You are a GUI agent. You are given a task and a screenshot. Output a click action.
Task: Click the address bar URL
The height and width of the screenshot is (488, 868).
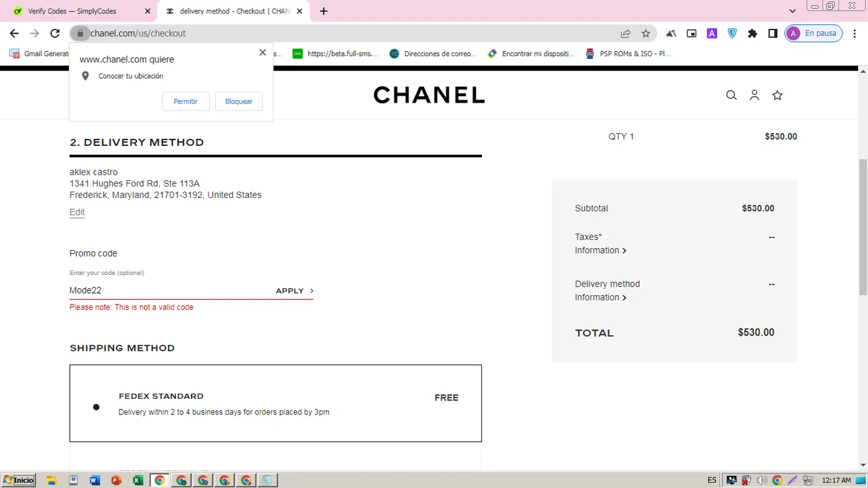click(x=138, y=34)
